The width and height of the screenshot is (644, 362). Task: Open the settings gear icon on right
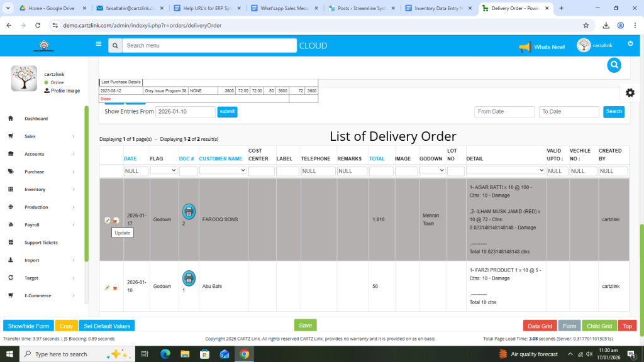(x=630, y=92)
